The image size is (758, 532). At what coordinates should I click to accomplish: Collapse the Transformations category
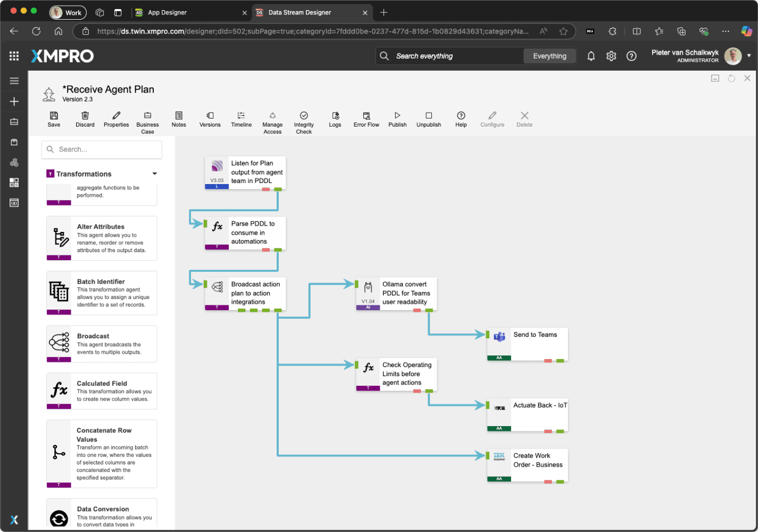point(155,174)
